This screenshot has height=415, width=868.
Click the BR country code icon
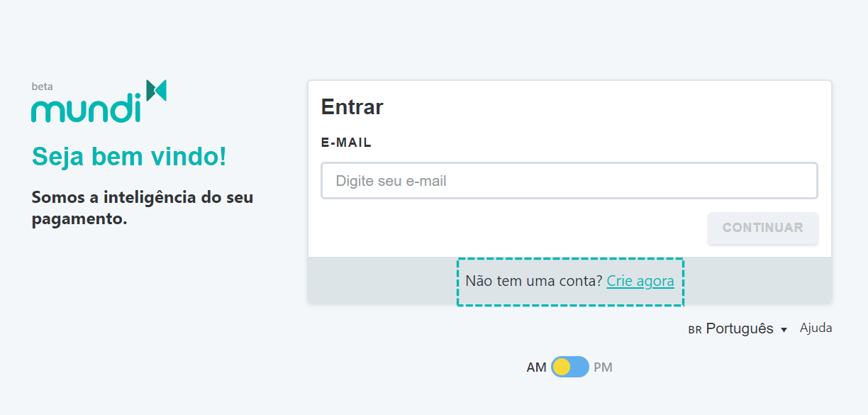pyautogui.click(x=695, y=330)
